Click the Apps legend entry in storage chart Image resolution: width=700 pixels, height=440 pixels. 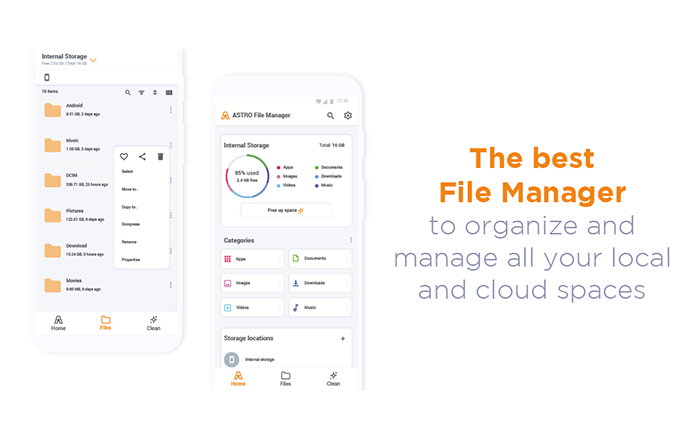click(x=285, y=167)
